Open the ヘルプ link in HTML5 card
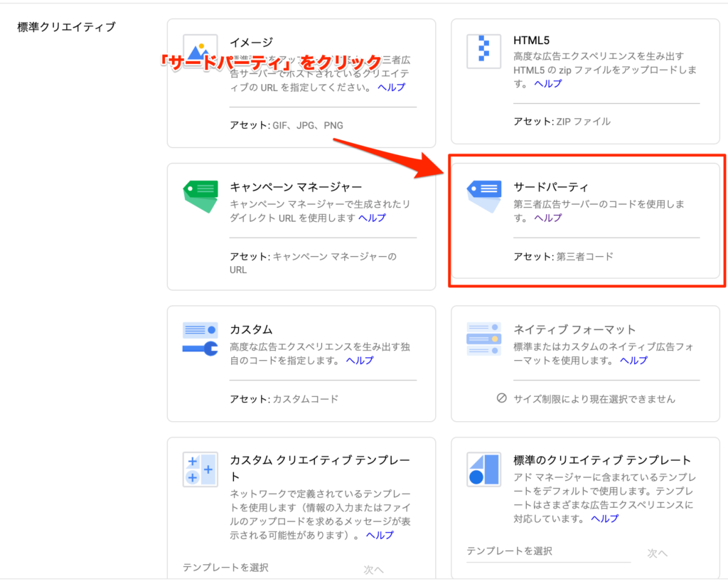Viewport: 728px width, 584px height. tap(548, 83)
